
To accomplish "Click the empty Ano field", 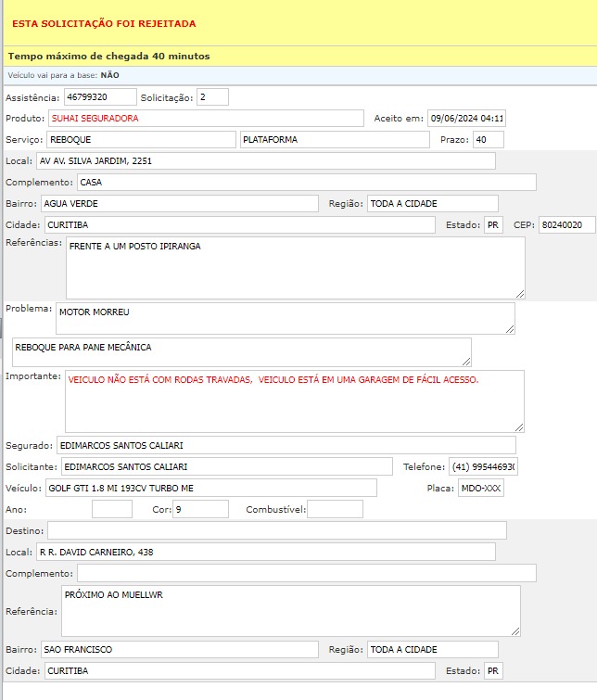I will tap(112, 509).
